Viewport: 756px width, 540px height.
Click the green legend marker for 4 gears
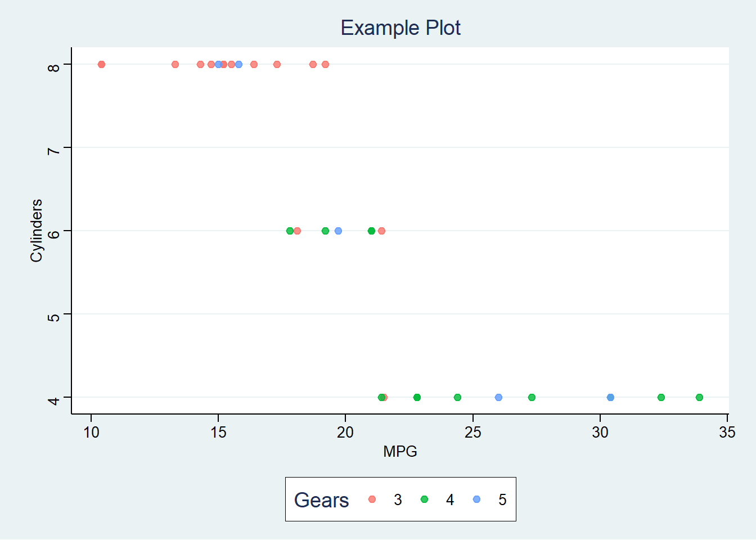click(424, 499)
